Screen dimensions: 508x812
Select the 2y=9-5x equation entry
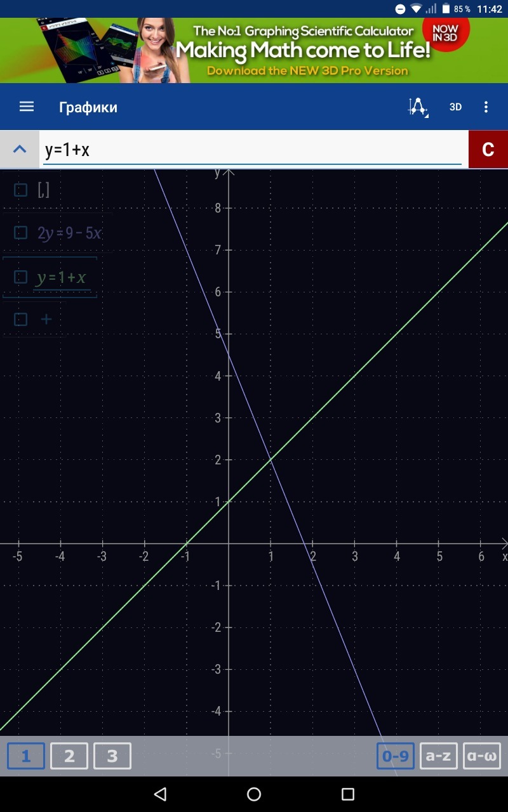click(x=69, y=233)
